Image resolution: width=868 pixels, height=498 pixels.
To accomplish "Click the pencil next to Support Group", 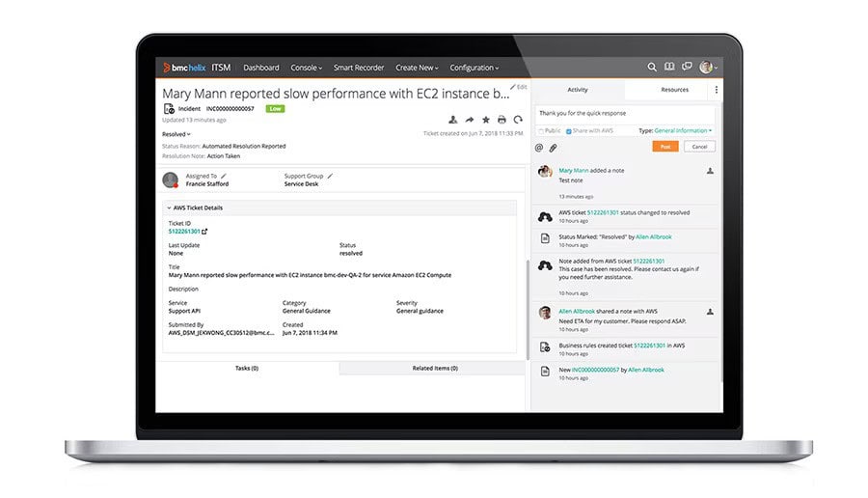I will pos(330,176).
